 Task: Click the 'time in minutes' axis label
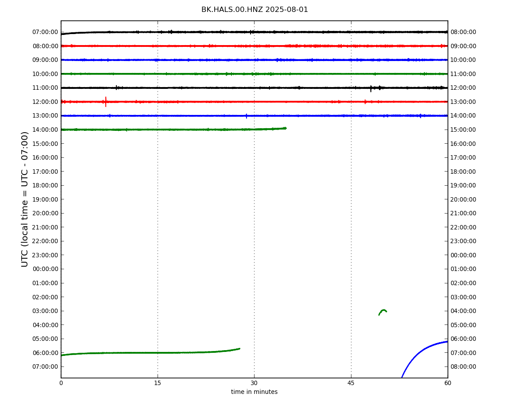click(254, 392)
